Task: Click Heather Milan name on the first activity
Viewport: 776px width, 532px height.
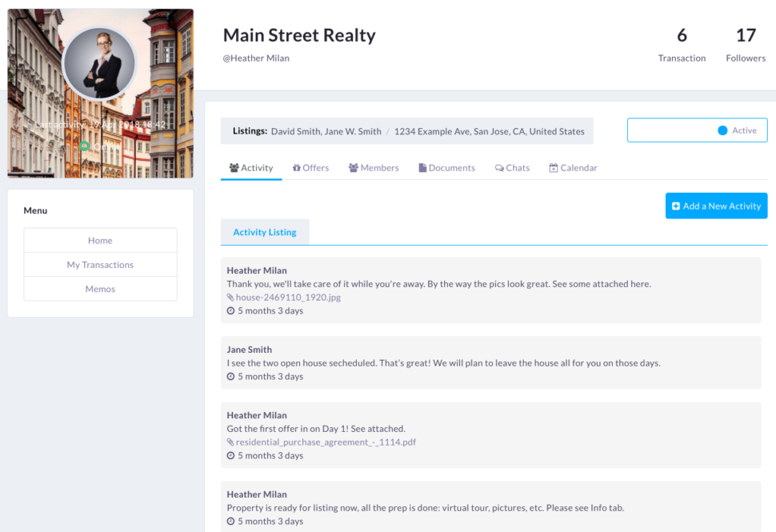Action: click(x=257, y=270)
